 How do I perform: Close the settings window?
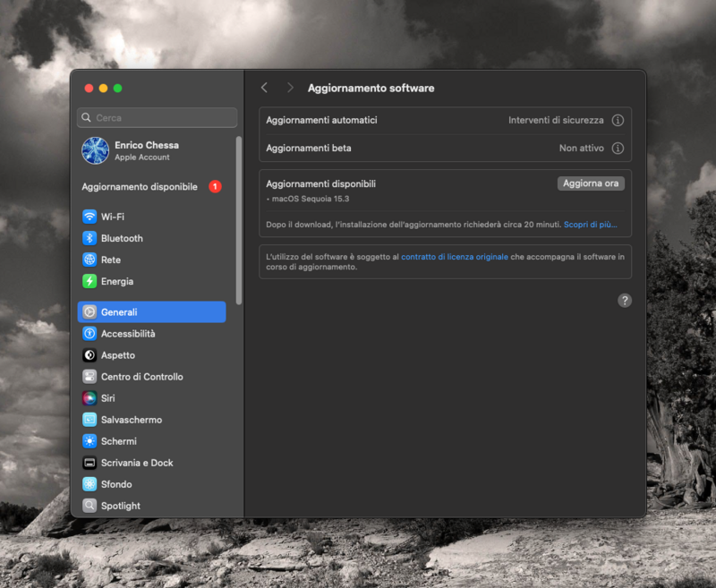[89, 88]
